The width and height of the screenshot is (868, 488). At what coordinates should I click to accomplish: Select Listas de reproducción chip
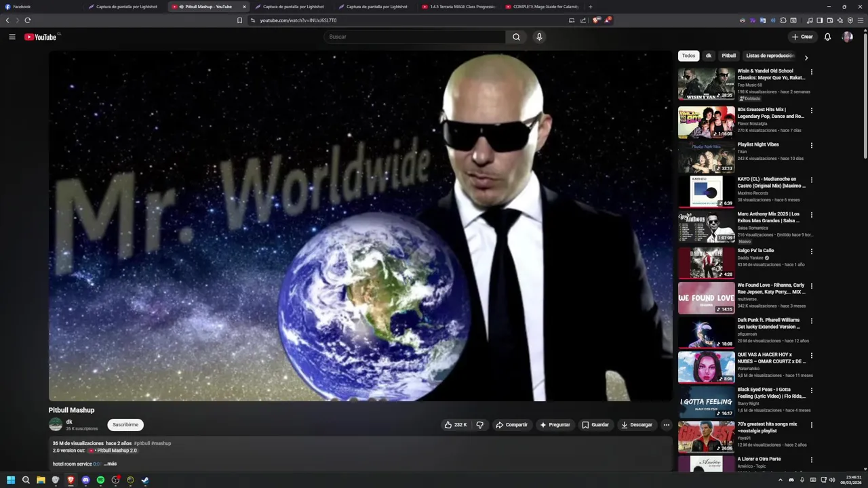[770, 56]
